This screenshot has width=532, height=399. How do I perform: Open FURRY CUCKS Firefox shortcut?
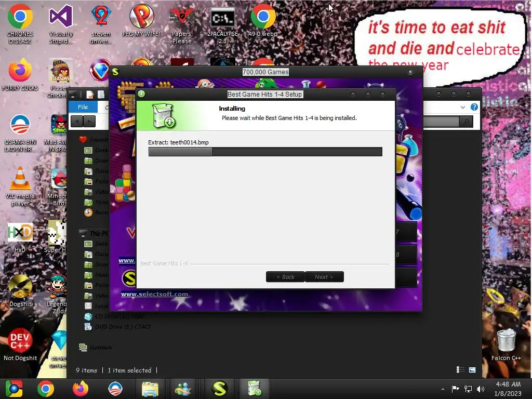(x=20, y=75)
